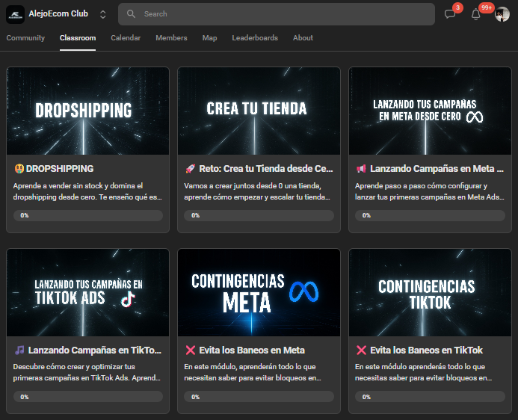Open the Crea Tu Tienda thumbnail
The width and height of the screenshot is (518, 420).
259,111
